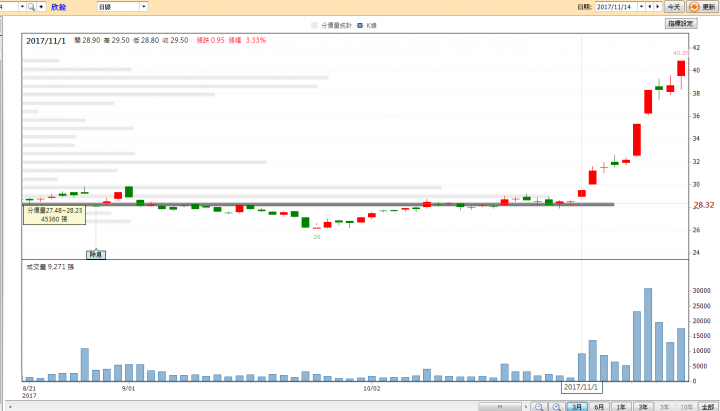Click the tallest volume bar near 30000

click(648, 335)
